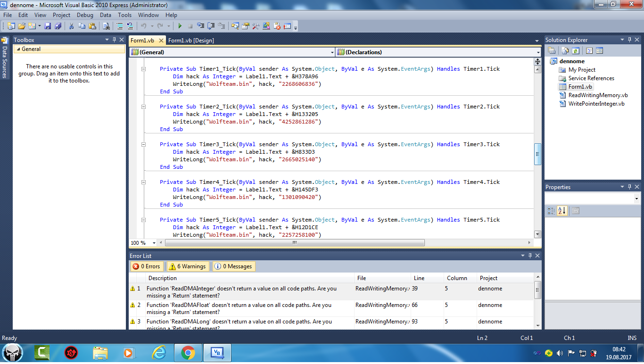Collapse the Timer1_Tick code region
The height and width of the screenshot is (364, 644).
pos(144,69)
